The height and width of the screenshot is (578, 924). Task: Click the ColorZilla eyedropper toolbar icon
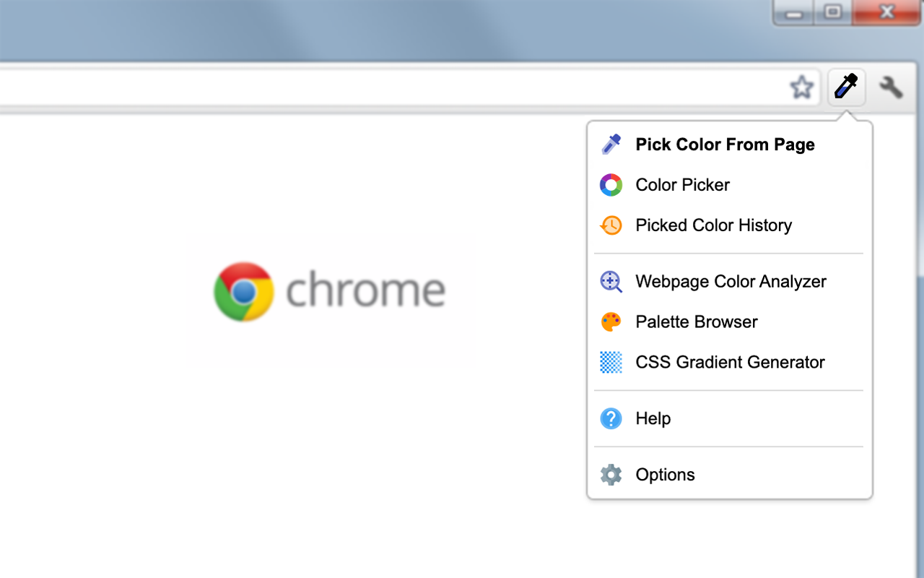(845, 87)
